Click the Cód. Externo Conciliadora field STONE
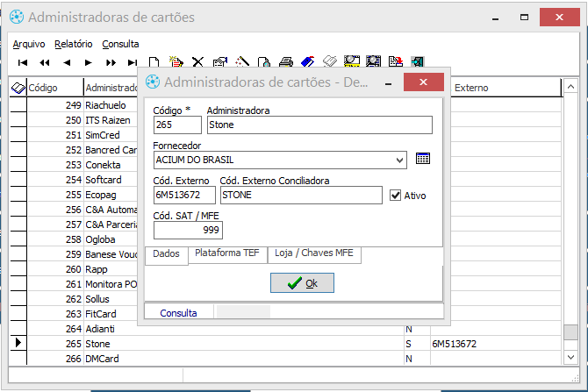Screen dimensions: 588x392 pyautogui.click(x=301, y=196)
